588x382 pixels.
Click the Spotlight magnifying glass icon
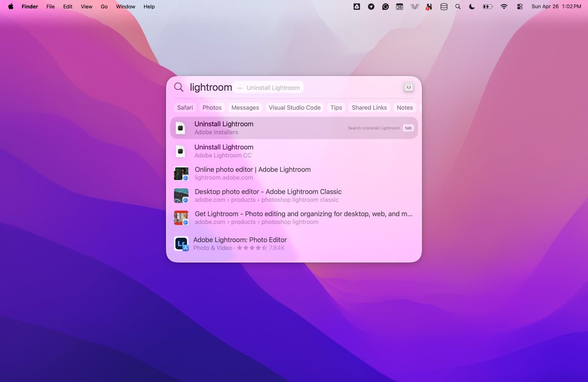click(179, 87)
